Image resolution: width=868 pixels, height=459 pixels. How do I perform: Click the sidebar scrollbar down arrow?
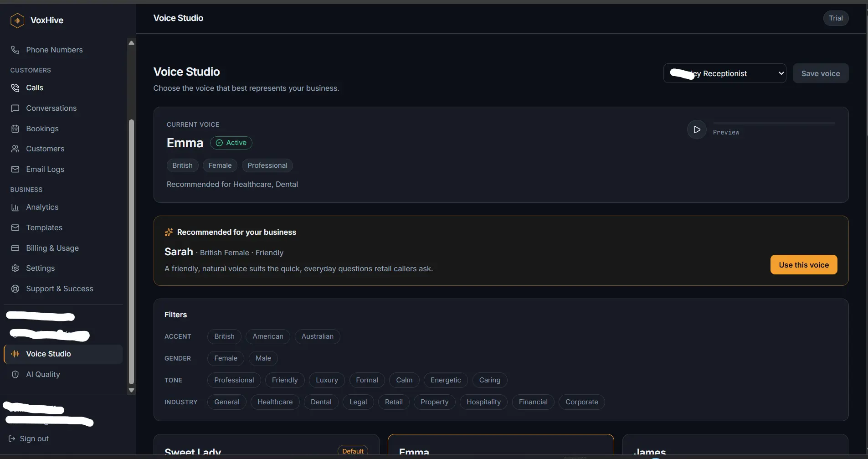[x=131, y=390]
